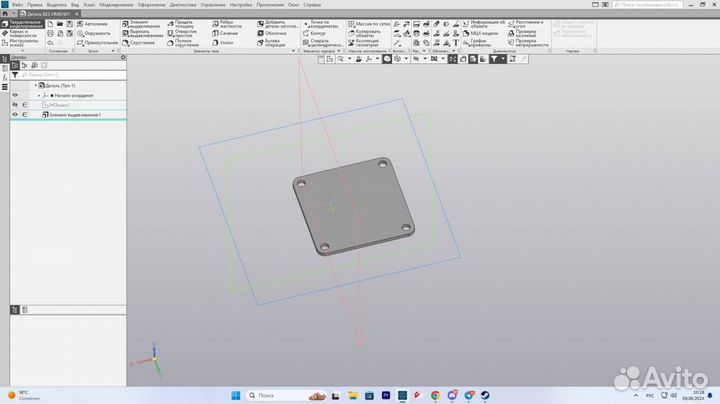
Task: Collapse the Деталь root tree node
Action: click(34, 85)
